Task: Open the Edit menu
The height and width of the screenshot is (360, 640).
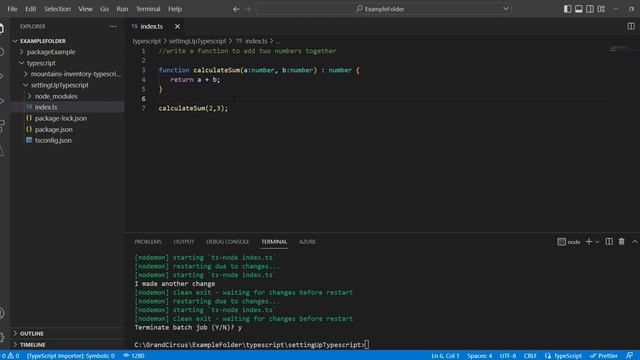Action: click(31, 9)
